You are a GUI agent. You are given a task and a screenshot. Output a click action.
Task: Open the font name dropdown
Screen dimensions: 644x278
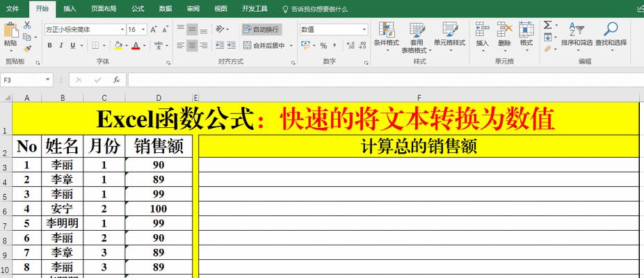point(122,30)
